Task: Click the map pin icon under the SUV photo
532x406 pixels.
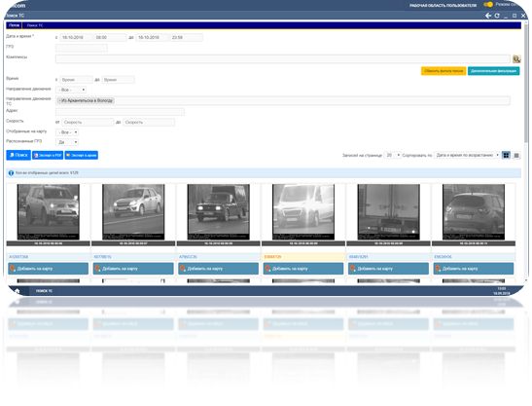Action: pos(13,269)
